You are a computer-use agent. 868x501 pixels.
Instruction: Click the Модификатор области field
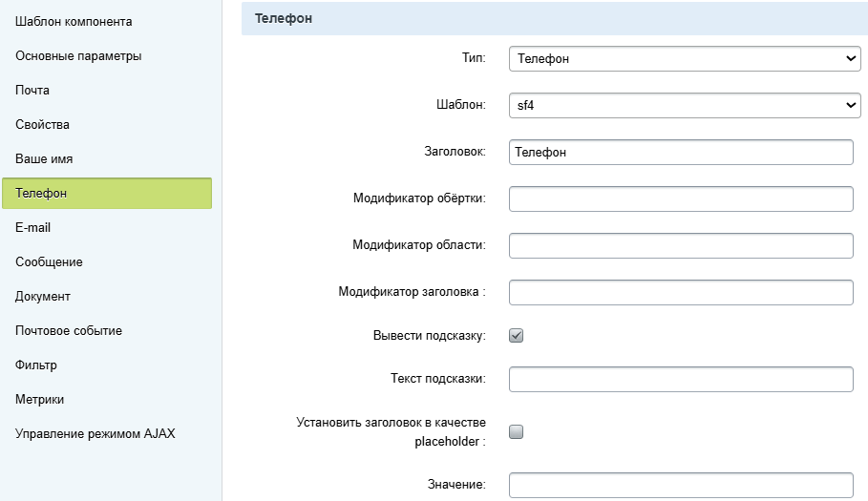(680, 245)
